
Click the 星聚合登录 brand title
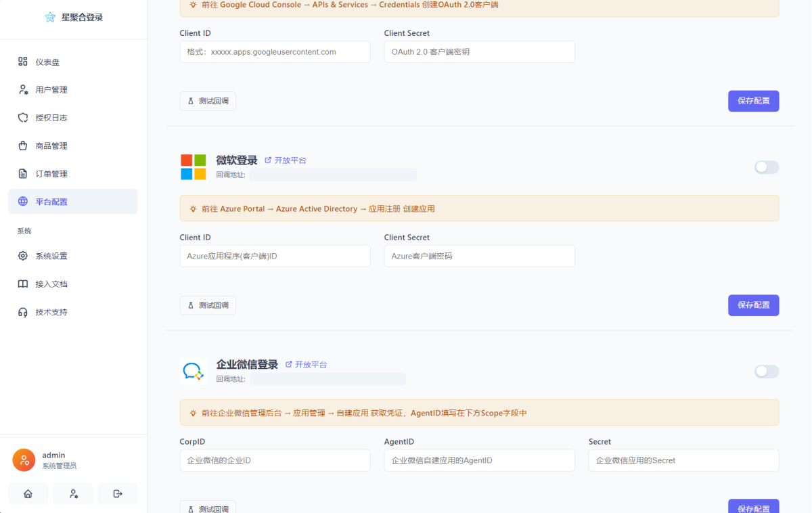click(83, 18)
